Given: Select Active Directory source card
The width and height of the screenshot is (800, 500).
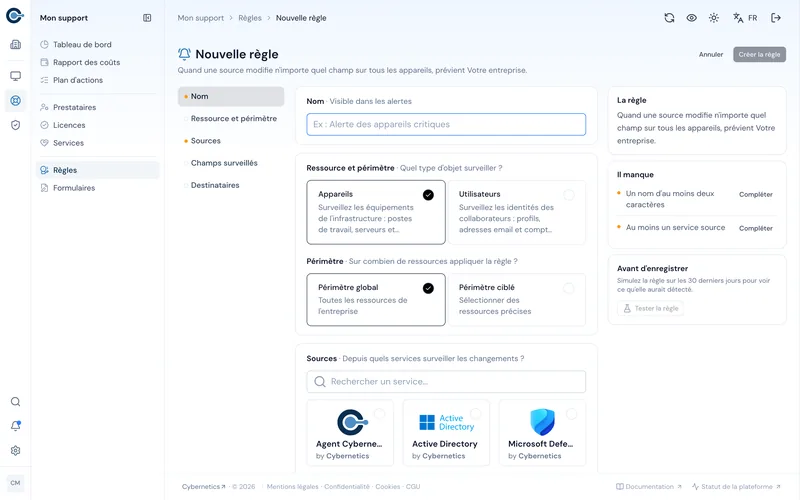Looking at the screenshot, I should [446, 433].
